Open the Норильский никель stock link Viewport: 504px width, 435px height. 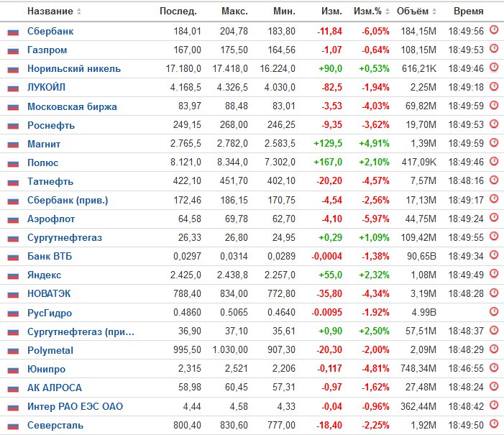74,68
